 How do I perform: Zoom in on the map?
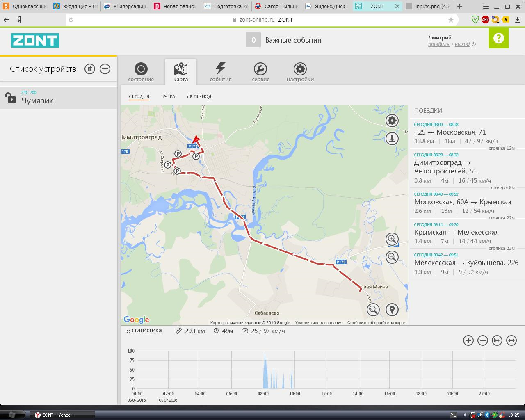tap(392, 239)
